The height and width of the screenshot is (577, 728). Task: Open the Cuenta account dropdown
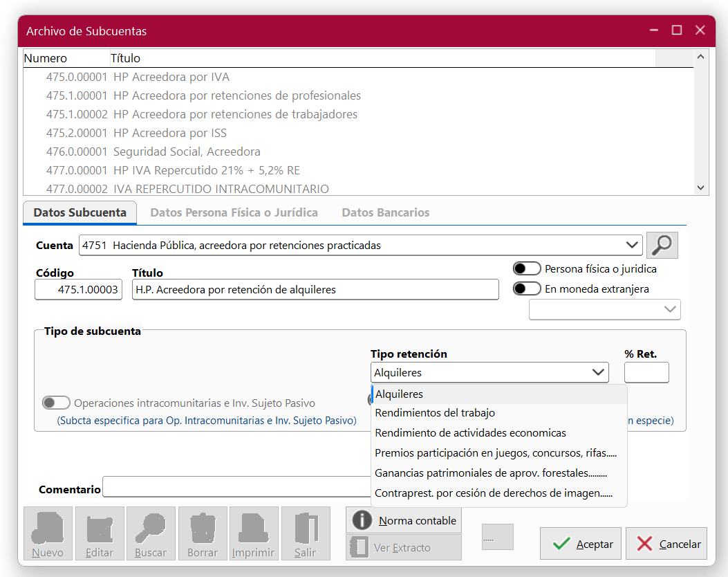pos(633,245)
